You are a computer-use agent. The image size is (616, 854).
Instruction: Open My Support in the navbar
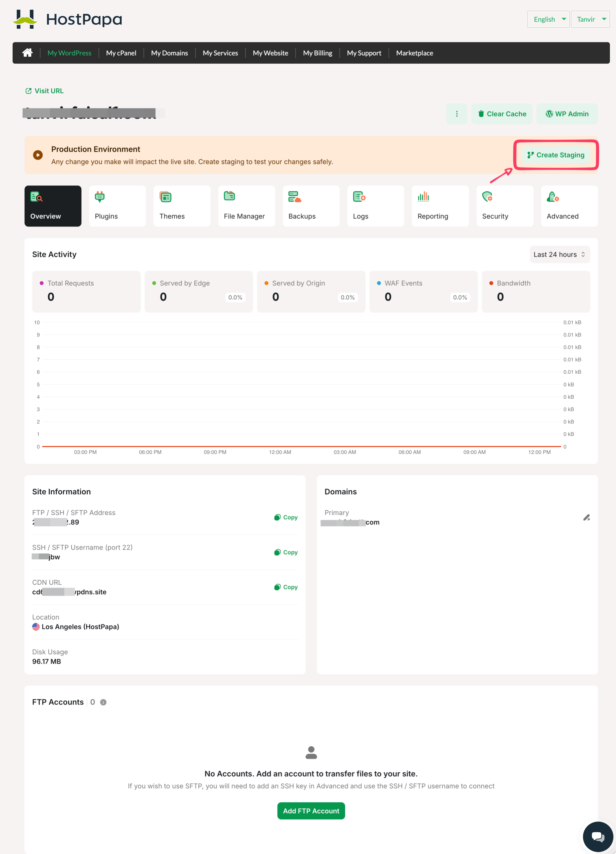coord(364,53)
